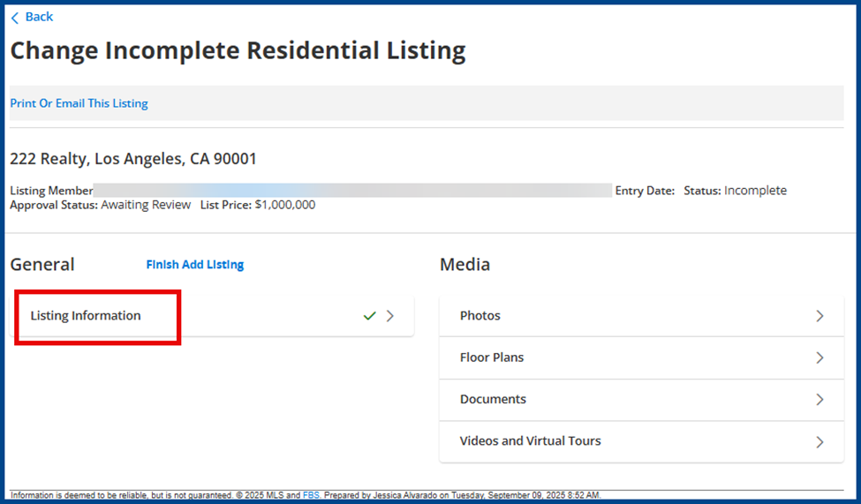Expand Floor Plans with its right chevron
861x504 pixels.
click(x=819, y=357)
